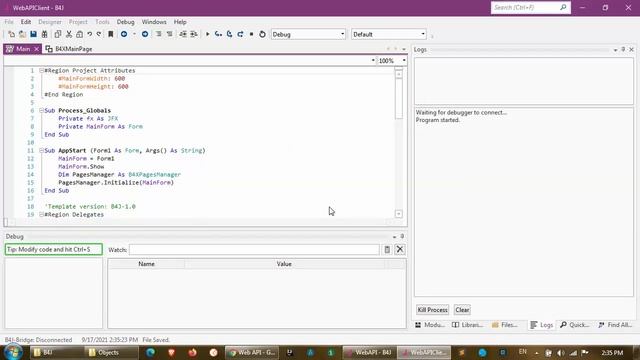Viewport: 640px width, 360px height.
Task: Switch to the Quick Search panel tab
Action: (575, 325)
